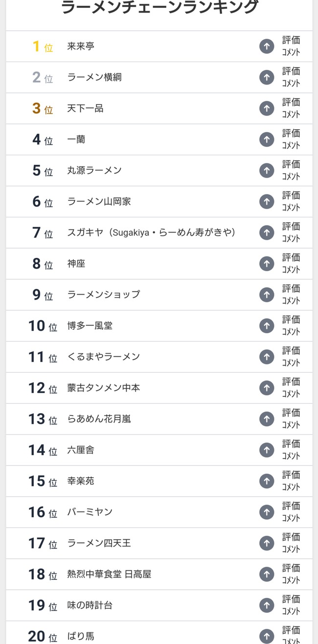Open the ラーメン四天王 entry
Screen dimensions: 318x644
(x=99, y=543)
